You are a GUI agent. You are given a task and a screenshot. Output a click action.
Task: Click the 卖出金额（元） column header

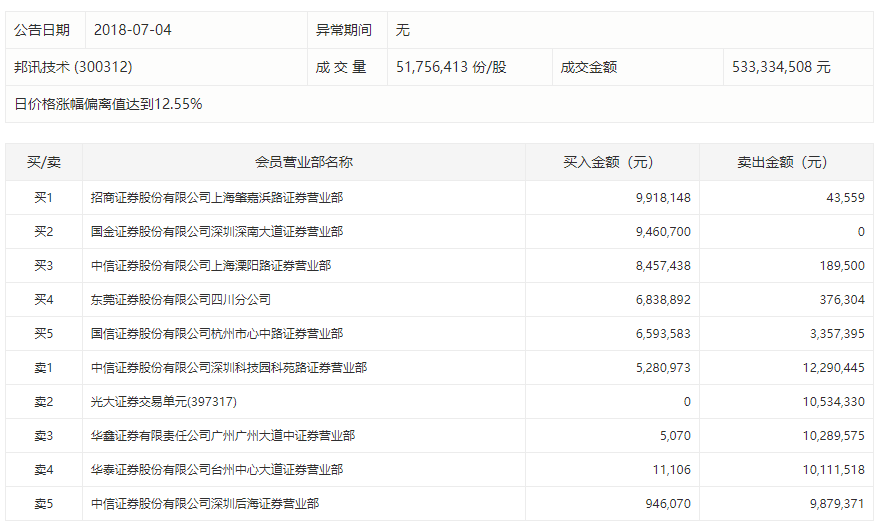point(786,162)
